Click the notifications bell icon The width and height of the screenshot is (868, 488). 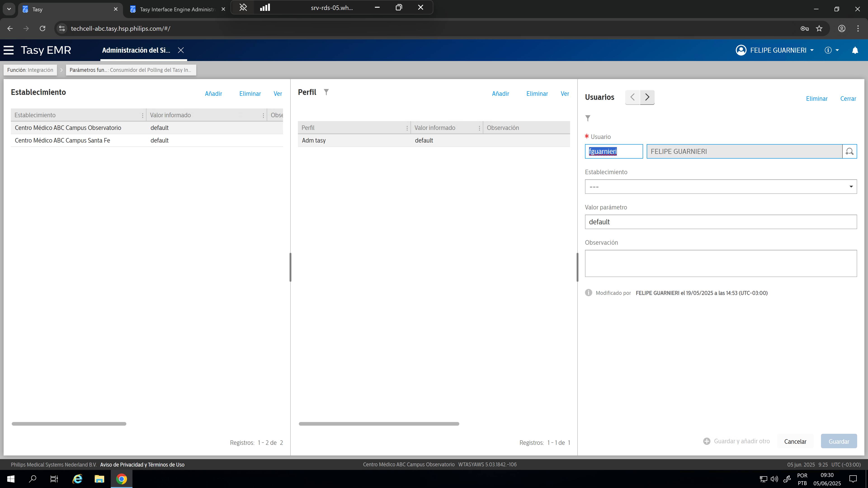click(855, 50)
